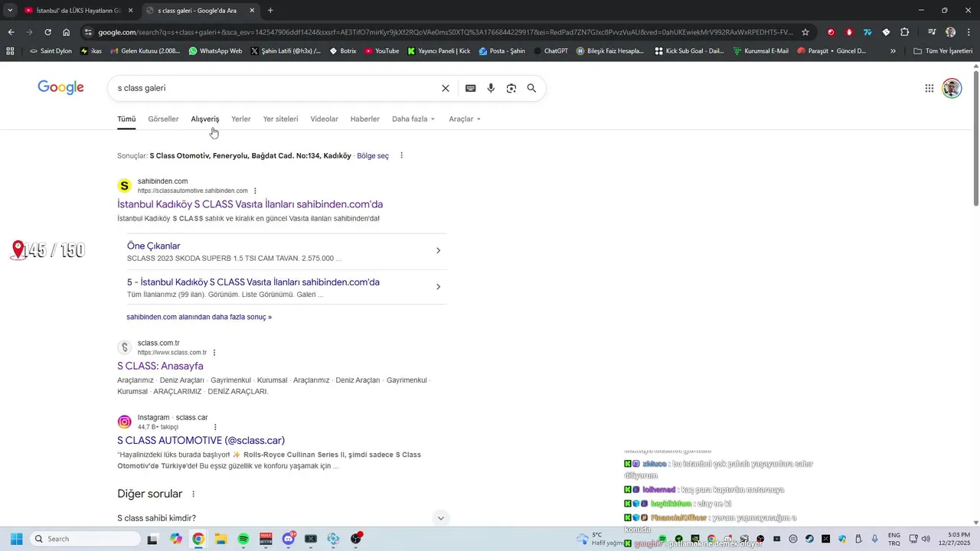Show more bookmarks with the double chevron

893,51
